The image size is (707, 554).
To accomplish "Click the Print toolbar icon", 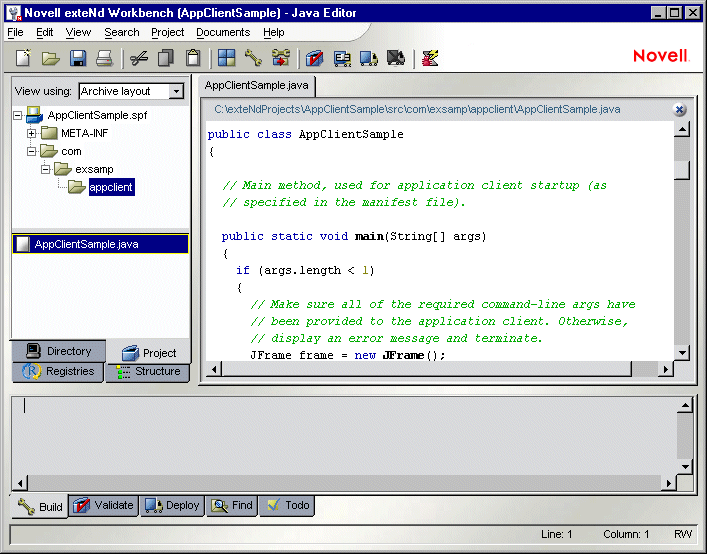I will [105, 58].
